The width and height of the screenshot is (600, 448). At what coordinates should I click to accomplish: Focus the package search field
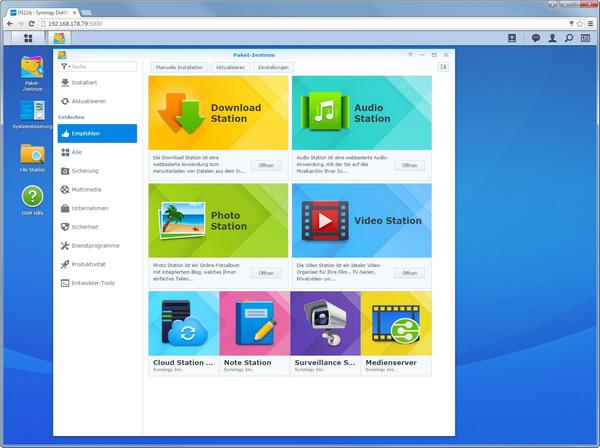tap(103, 67)
